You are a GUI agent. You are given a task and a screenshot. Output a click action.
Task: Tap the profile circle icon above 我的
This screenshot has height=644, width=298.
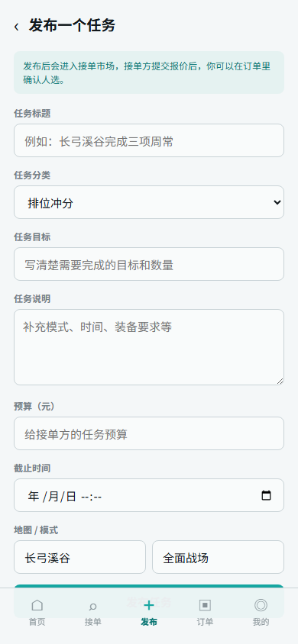261,605
